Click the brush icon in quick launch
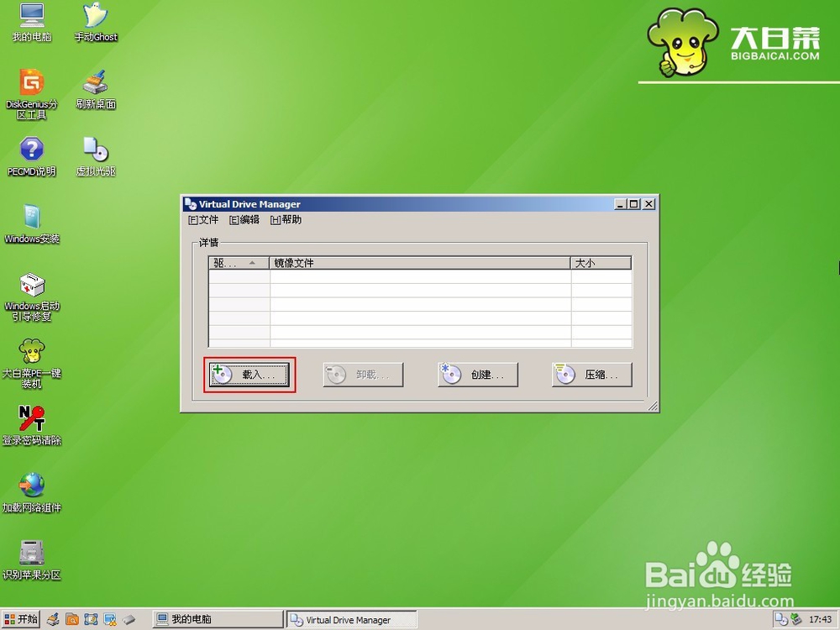The width and height of the screenshot is (840, 630). click(52, 620)
